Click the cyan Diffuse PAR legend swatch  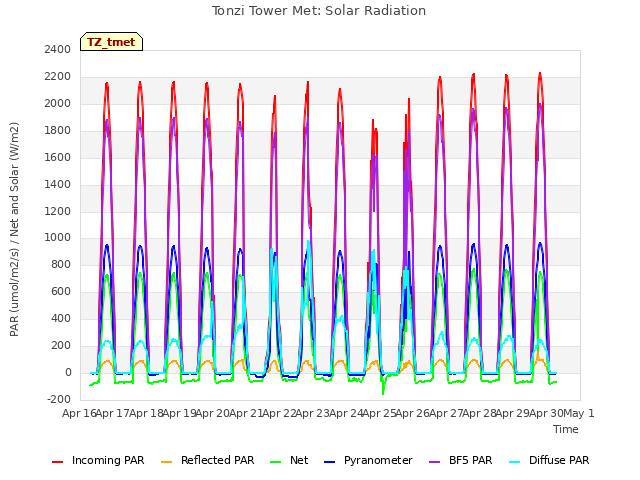(515, 462)
